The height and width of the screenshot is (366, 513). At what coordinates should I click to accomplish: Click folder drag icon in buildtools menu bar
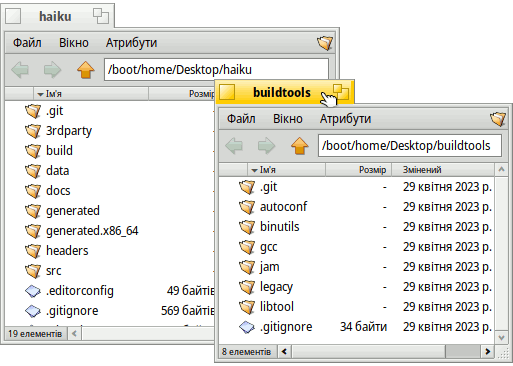pyautogui.click(x=498, y=119)
